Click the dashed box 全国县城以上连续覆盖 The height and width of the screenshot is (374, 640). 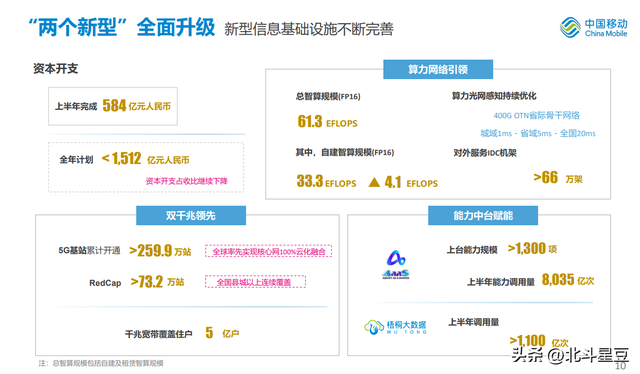pos(256,282)
